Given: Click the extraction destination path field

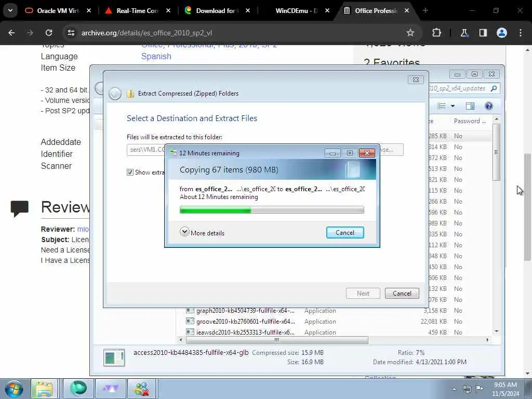Looking at the screenshot, I should [146, 150].
